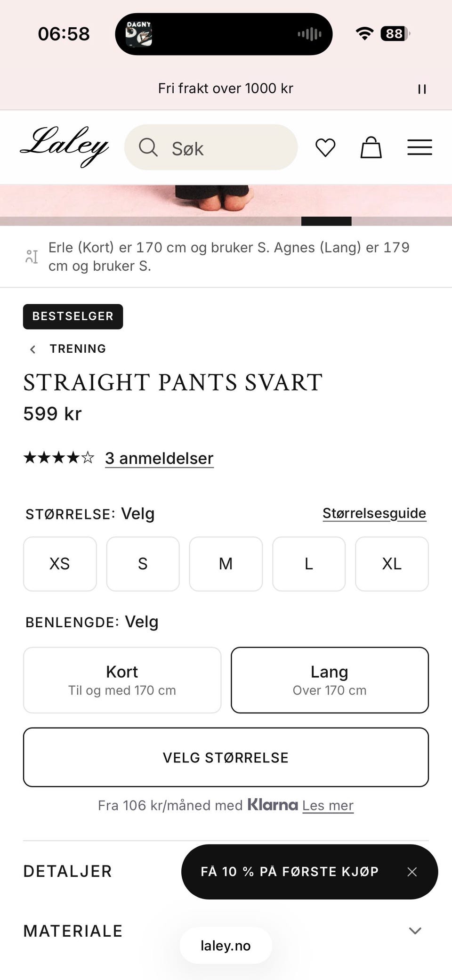Select size M
The width and height of the screenshot is (452, 980).
point(226,564)
